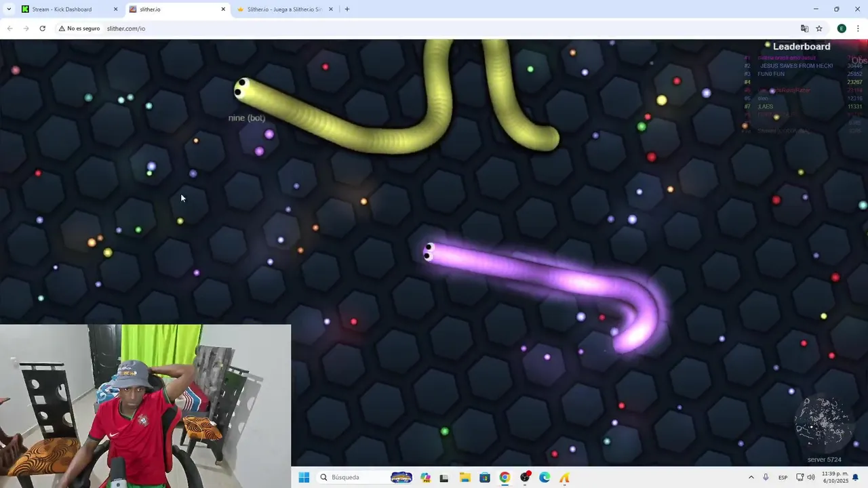Open the Chrome profile avatar
868x488 pixels.
[x=842, y=28]
